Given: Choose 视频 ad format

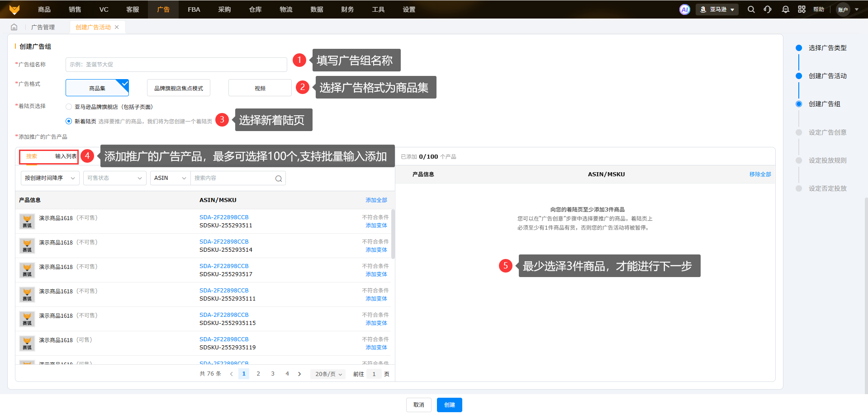Looking at the screenshot, I should (x=260, y=88).
